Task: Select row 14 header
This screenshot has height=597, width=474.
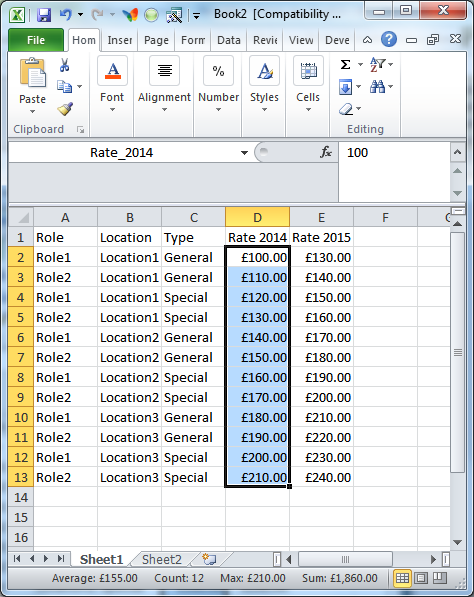Action: point(21,497)
